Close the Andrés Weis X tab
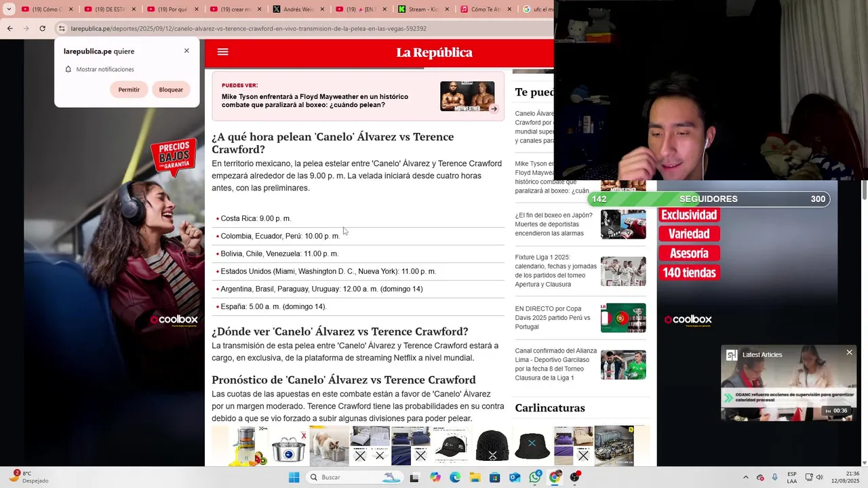The image size is (868, 488). [323, 9]
